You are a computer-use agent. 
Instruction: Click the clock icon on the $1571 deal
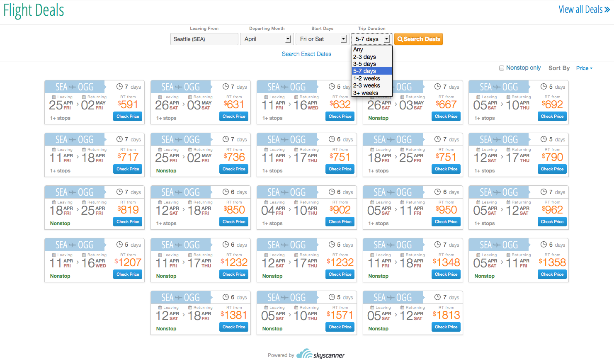(x=332, y=297)
